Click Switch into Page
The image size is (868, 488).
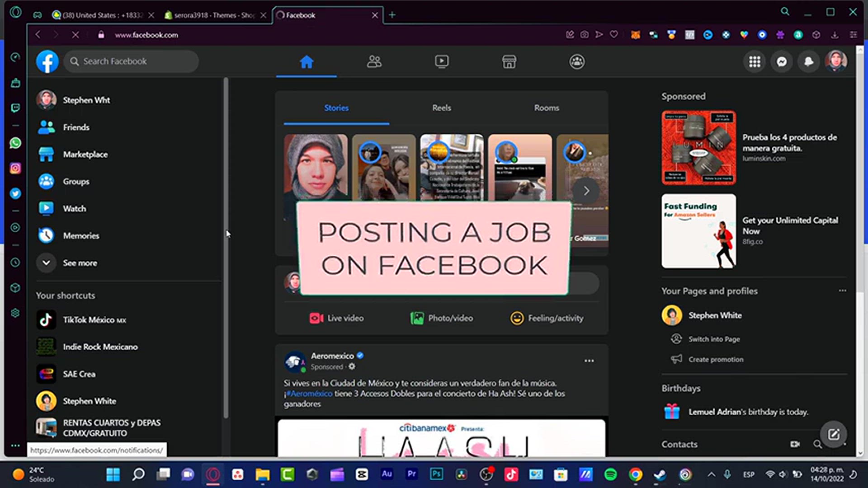[x=713, y=339]
